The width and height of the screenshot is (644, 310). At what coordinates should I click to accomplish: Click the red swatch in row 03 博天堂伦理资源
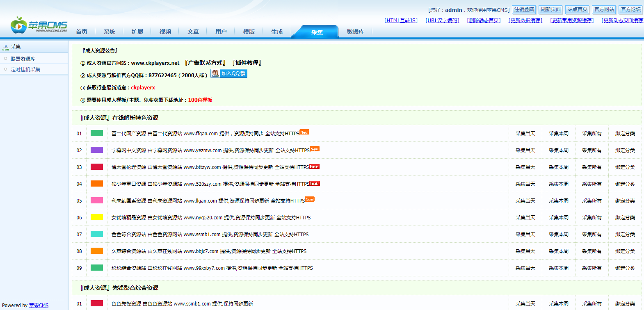pyautogui.click(x=97, y=166)
